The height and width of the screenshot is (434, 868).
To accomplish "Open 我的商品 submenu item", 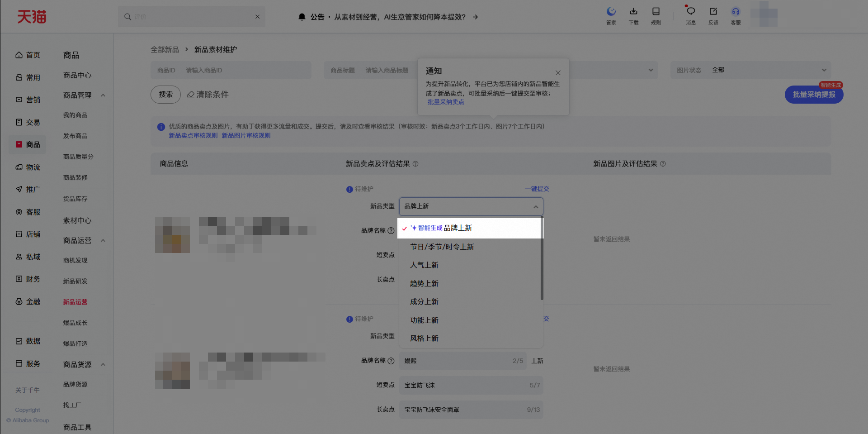I will pos(75,115).
